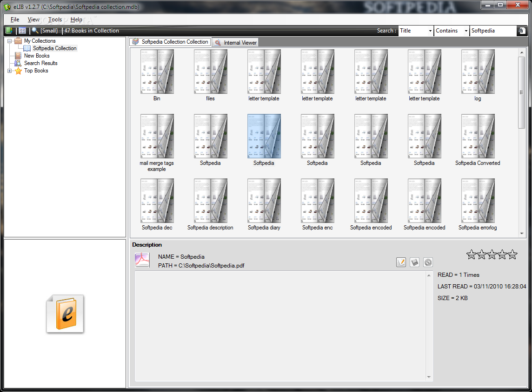Click the Softpedia Collection open-book tree icon

pyautogui.click(x=27, y=48)
